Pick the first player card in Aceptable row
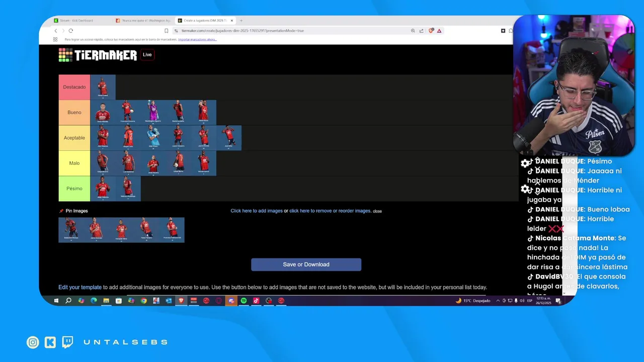This screenshot has width=644, height=362. coord(103,138)
